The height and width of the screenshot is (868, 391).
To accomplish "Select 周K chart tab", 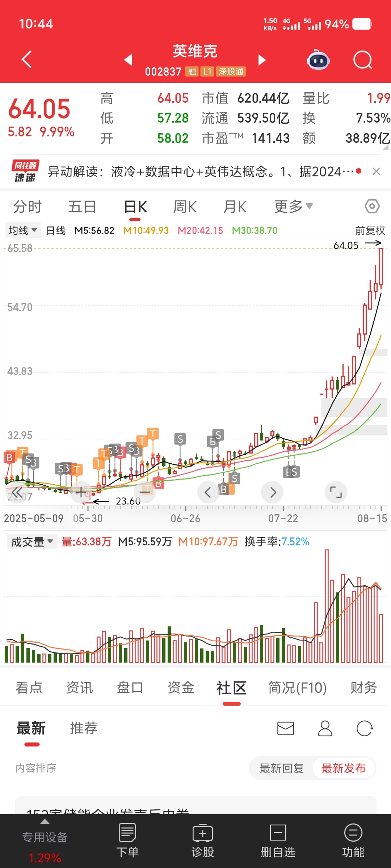I will (185, 207).
